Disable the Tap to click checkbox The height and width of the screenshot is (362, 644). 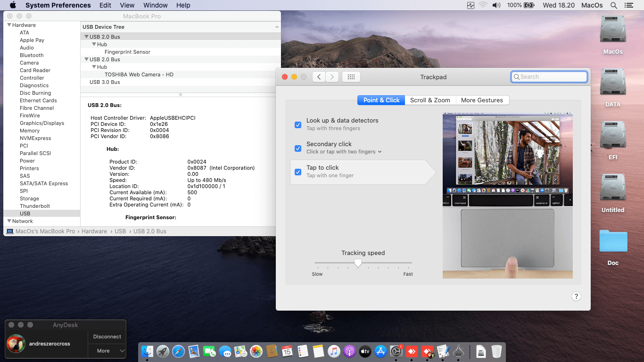click(298, 172)
